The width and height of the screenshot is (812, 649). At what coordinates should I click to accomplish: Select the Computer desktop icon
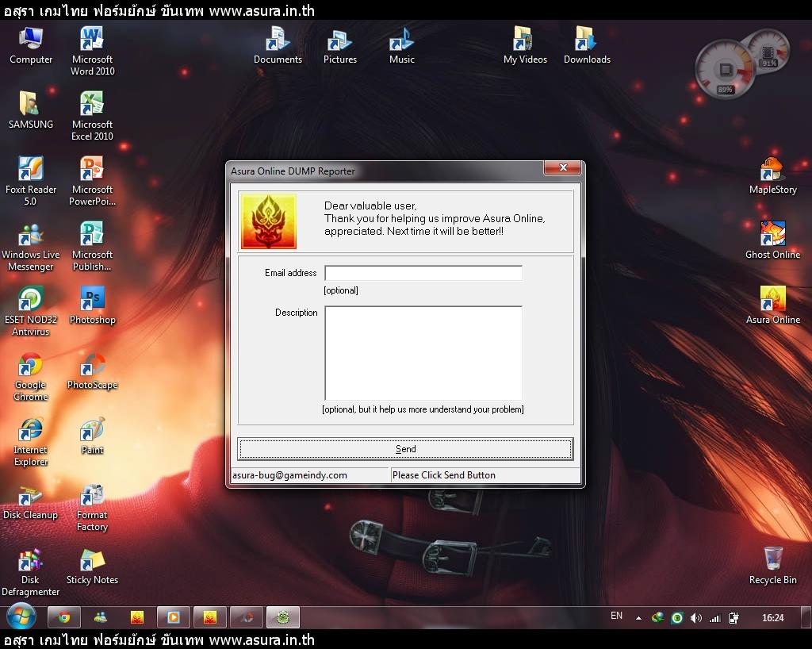(31, 45)
